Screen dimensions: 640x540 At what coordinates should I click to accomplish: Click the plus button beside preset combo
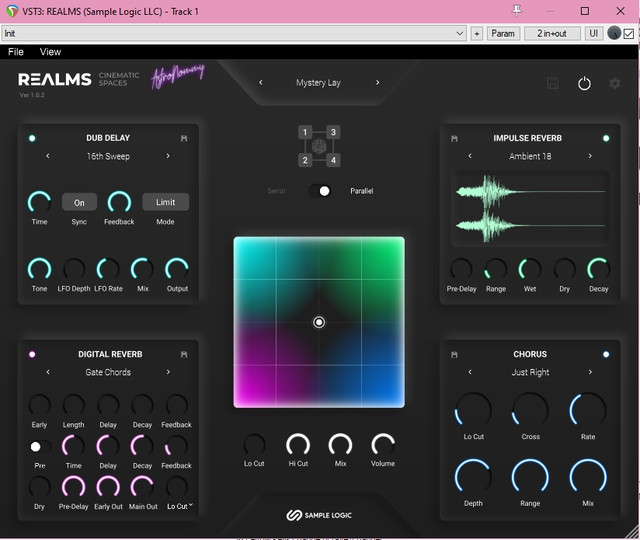coord(476,33)
